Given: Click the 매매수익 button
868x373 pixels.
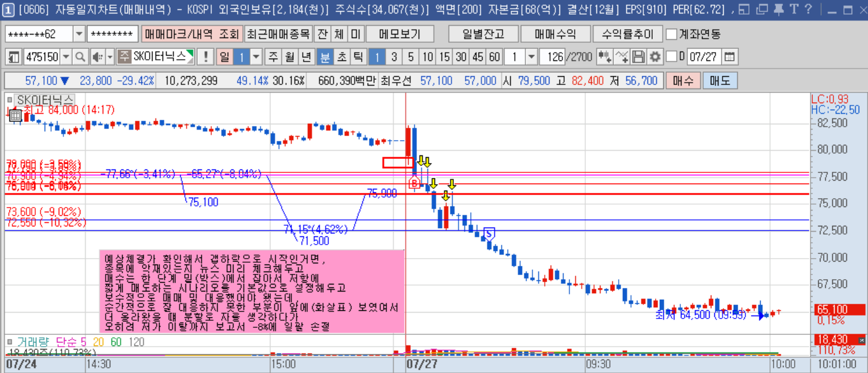Looking at the screenshot, I should 555,34.
